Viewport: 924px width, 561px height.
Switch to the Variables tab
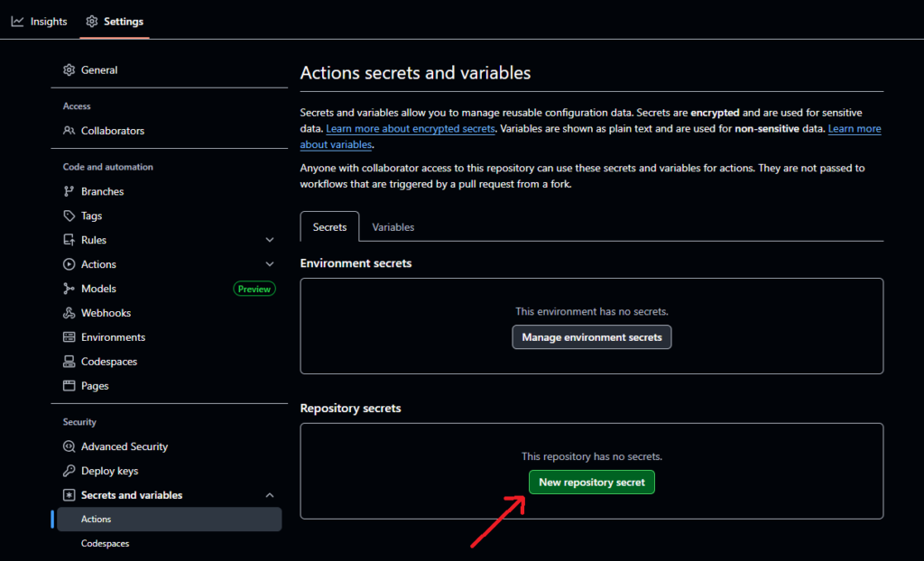(393, 227)
